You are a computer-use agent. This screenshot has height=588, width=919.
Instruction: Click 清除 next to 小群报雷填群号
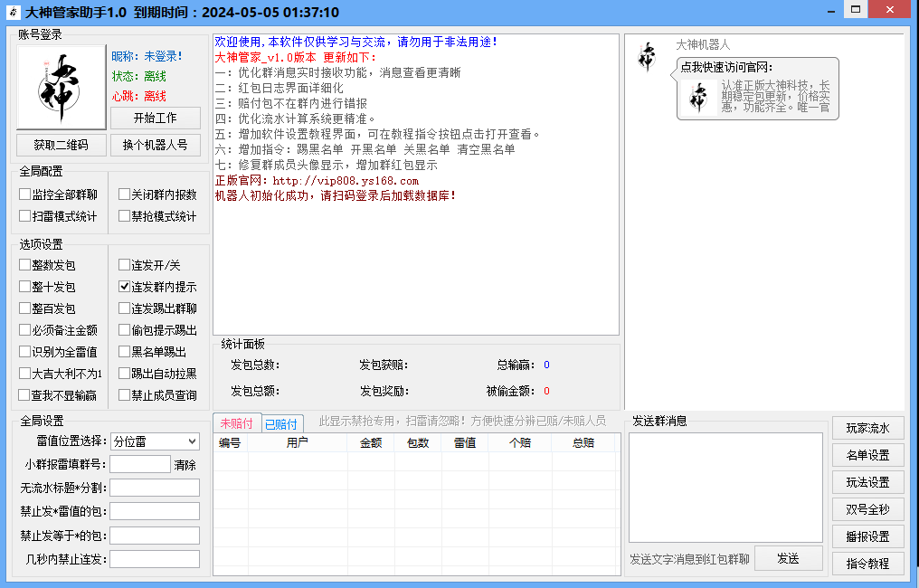point(185,464)
